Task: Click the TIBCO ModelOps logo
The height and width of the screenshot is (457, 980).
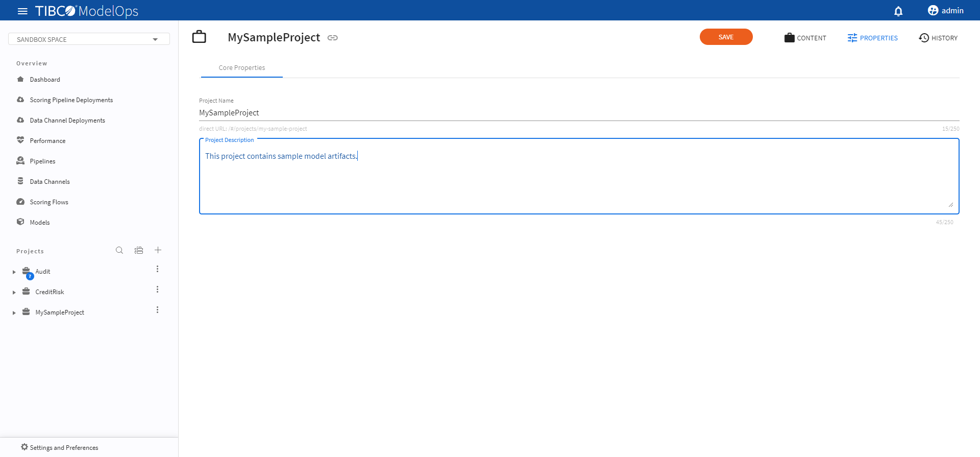Action: tap(87, 11)
